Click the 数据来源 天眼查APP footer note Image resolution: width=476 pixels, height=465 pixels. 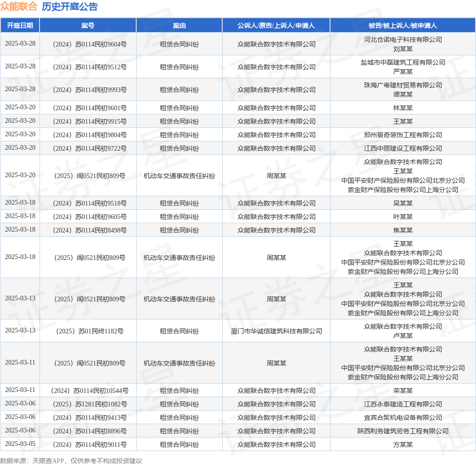(71, 461)
